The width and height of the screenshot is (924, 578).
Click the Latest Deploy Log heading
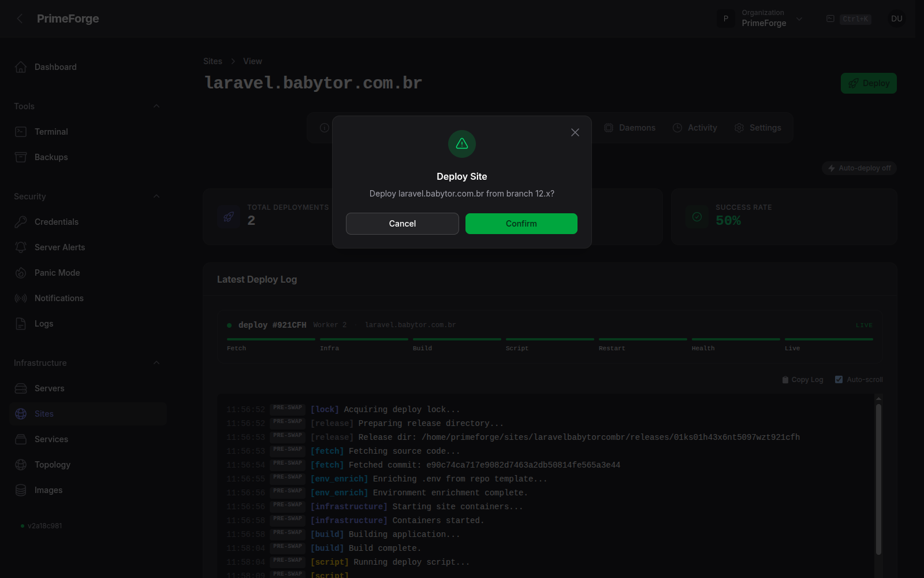coord(257,279)
